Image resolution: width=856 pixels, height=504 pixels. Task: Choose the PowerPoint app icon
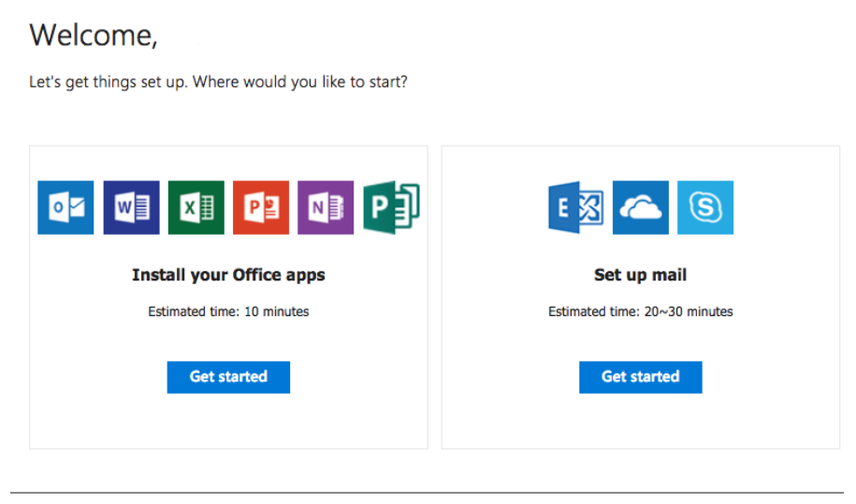(261, 208)
